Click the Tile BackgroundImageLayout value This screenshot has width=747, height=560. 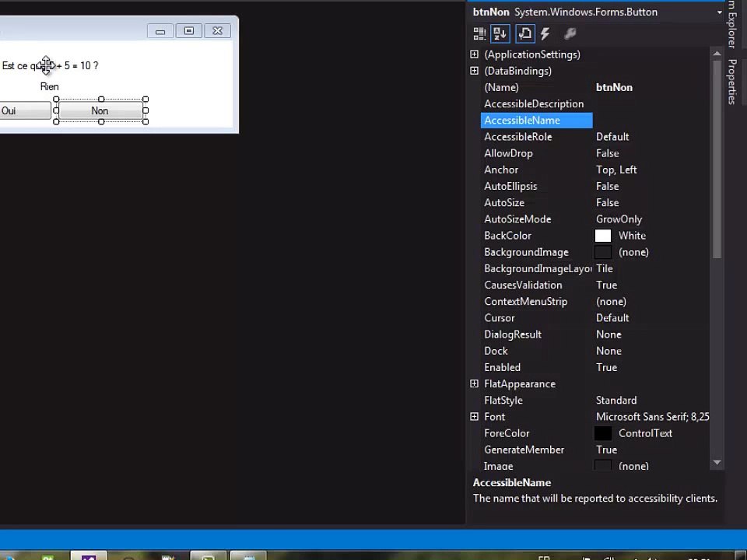click(x=604, y=268)
